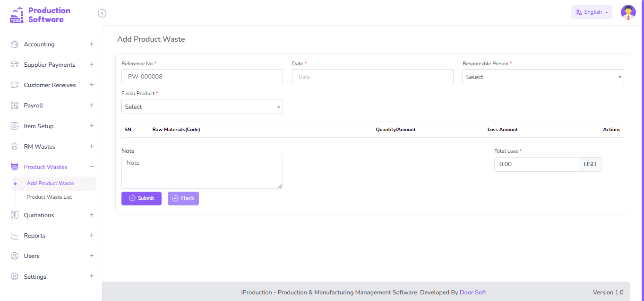Select the Customer Receives menu item
Image resolution: width=644 pixels, height=301 pixels.
[50, 85]
